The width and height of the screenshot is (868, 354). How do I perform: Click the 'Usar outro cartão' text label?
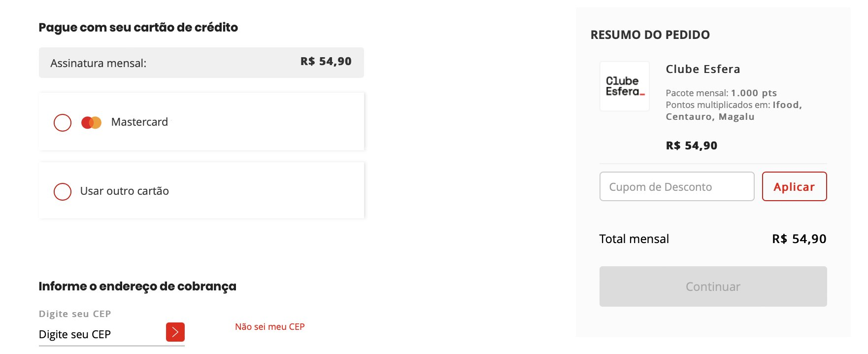pyautogui.click(x=125, y=191)
